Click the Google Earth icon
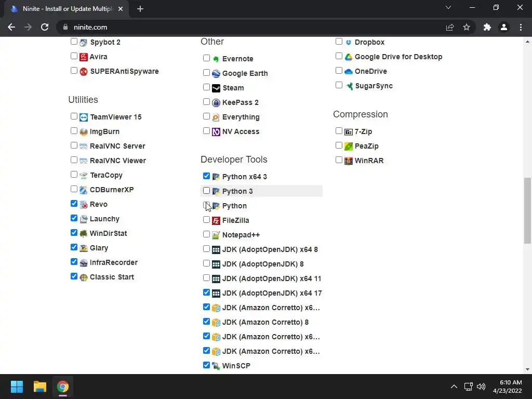Screen dimensions: 532x399 point(216,74)
